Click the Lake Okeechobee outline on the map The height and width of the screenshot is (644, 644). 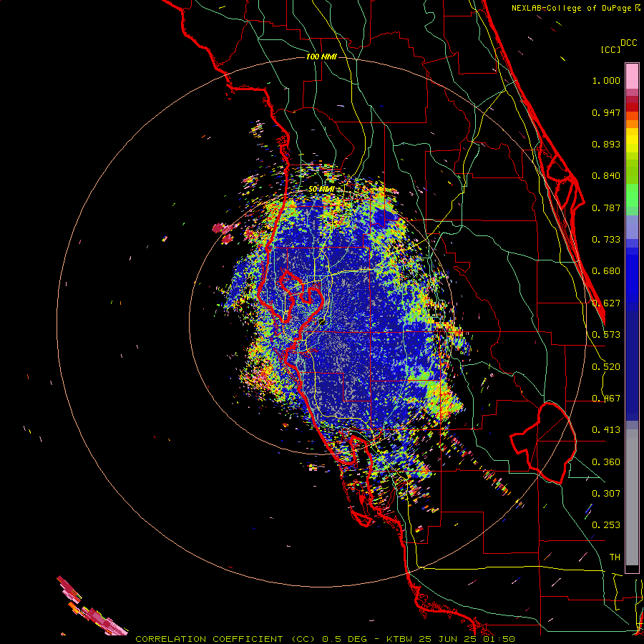click(x=543, y=442)
